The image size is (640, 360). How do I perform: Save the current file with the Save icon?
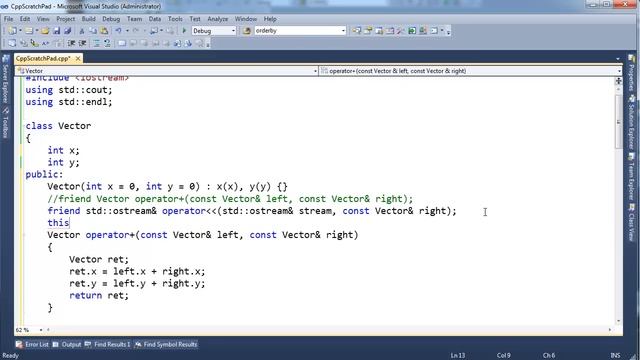pos(56,31)
